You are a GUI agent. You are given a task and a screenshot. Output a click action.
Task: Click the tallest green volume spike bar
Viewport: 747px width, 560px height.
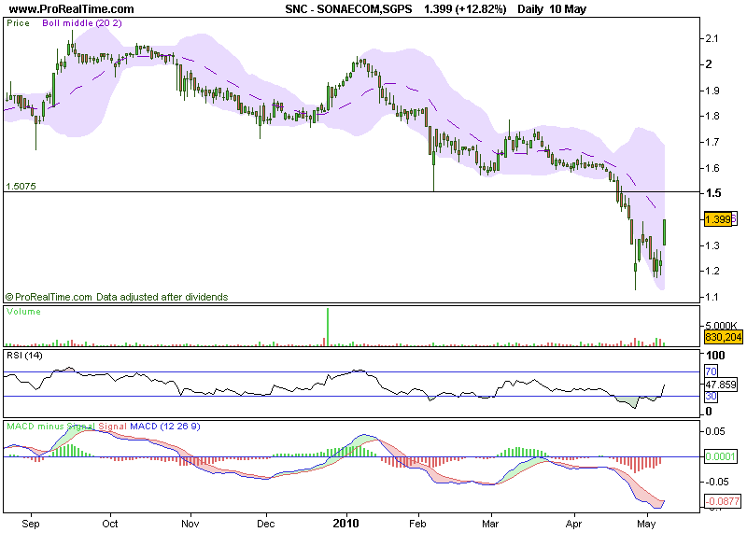click(x=328, y=328)
